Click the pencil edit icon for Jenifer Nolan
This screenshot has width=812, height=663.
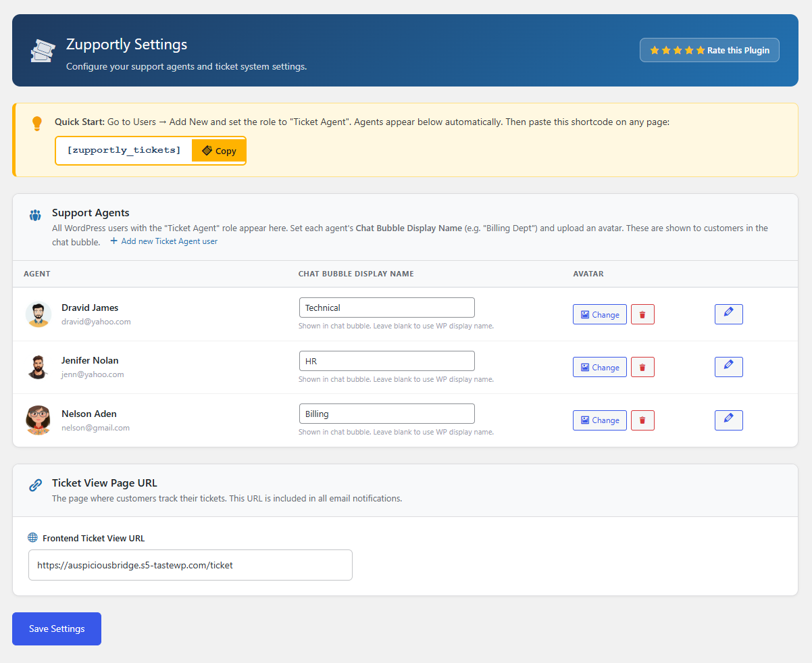pyautogui.click(x=728, y=366)
